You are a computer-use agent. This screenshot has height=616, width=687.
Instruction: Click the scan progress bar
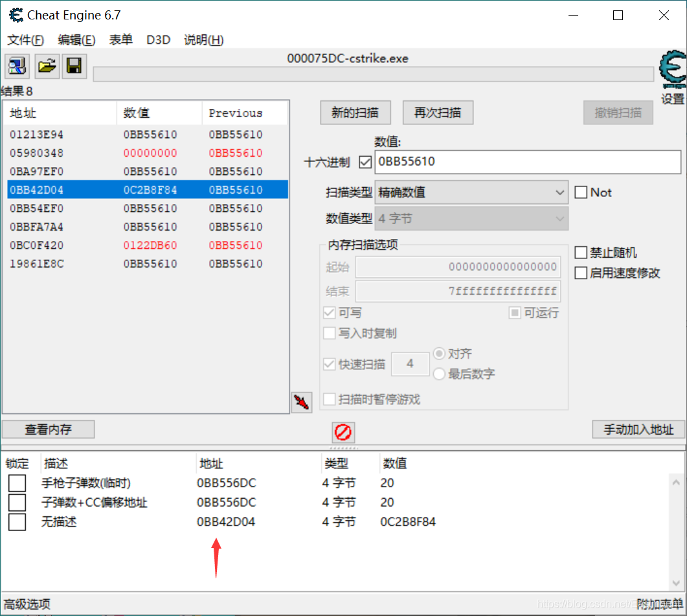click(x=374, y=74)
